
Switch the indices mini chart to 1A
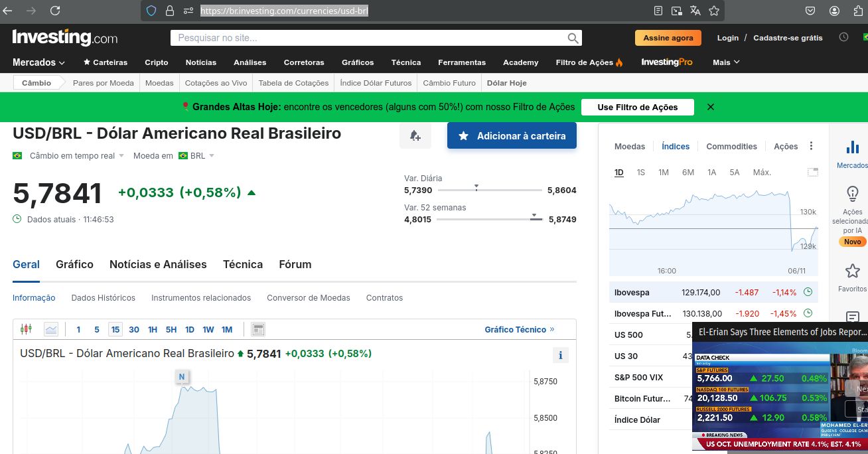pos(711,172)
